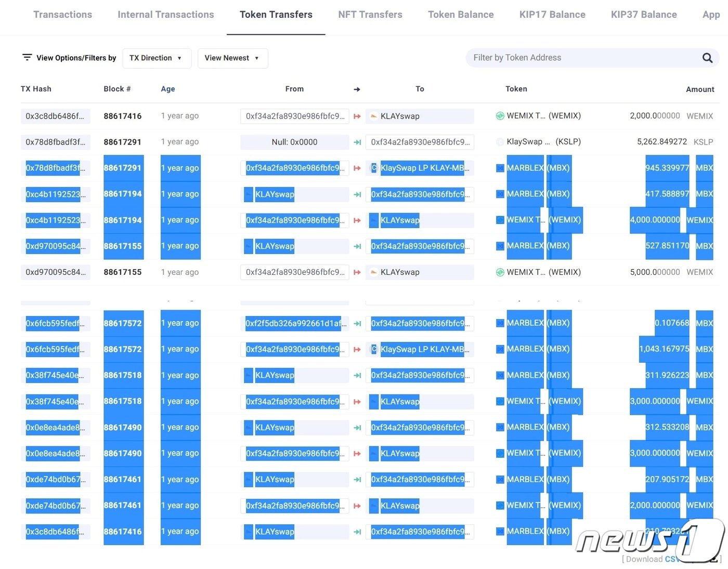Click MARBLEX (MBX) token name in 312.533208 row
The image size is (728, 569).
(x=538, y=427)
